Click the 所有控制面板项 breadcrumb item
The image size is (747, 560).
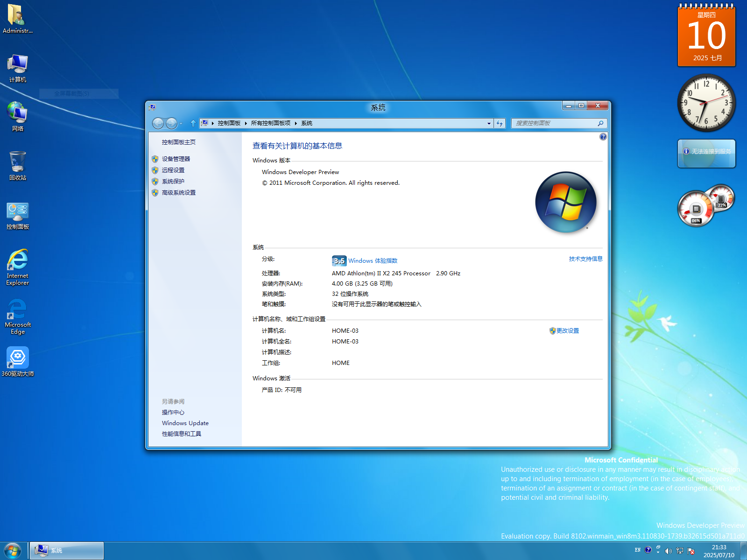coord(271,123)
